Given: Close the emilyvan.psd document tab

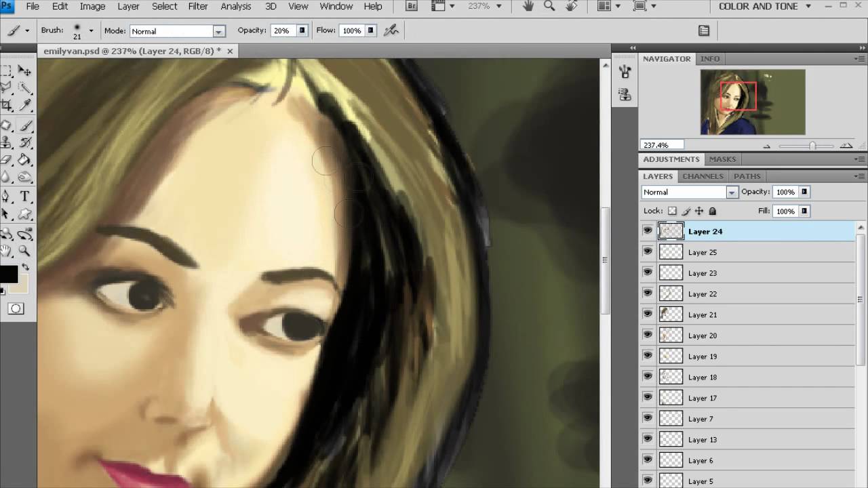Looking at the screenshot, I should [x=230, y=51].
